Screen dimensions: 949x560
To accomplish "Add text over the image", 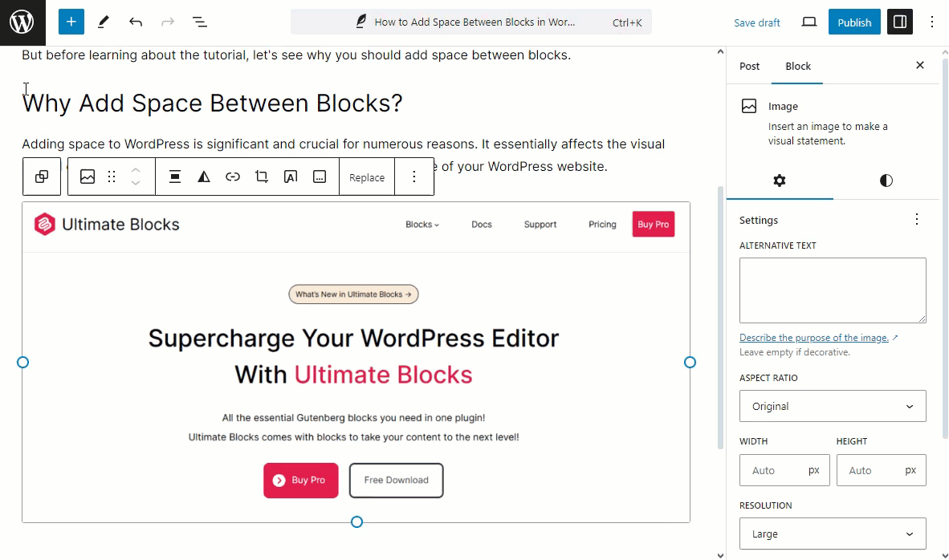I will point(291,177).
